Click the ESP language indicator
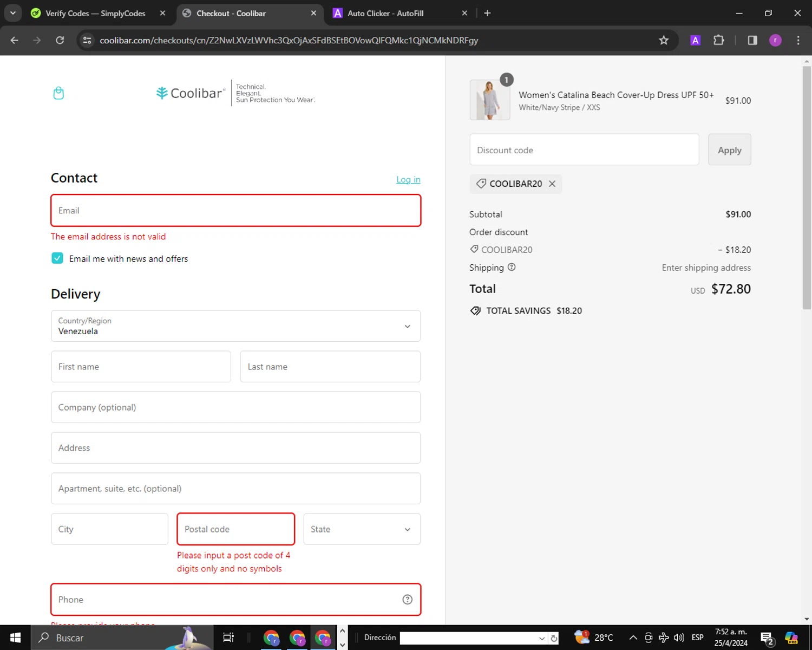The width and height of the screenshot is (812, 650). [x=697, y=638]
